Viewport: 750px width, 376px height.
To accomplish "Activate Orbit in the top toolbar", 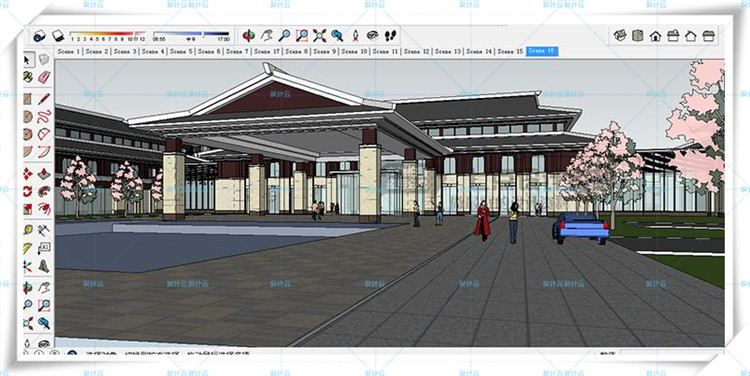I will tap(248, 35).
